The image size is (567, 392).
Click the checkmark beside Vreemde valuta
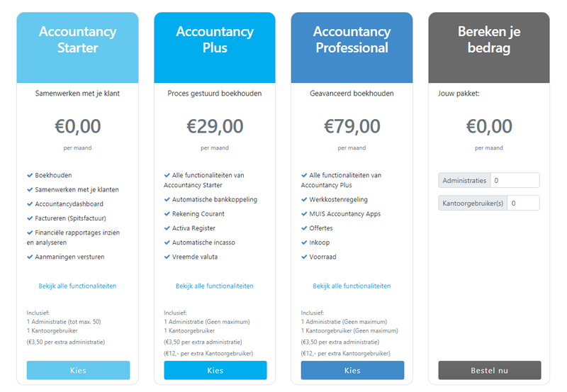(167, 257)
